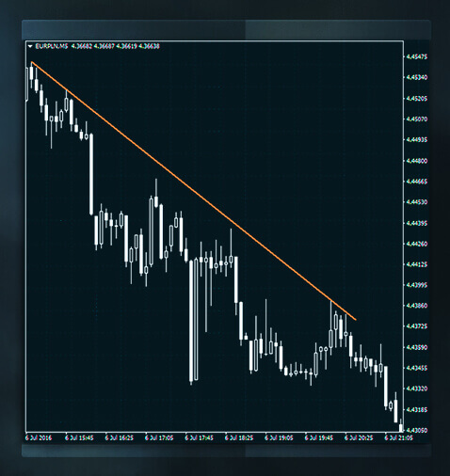450x476 pixels.
Task: Click the 6 Jul 2016 date label
Action: [39, 437]
